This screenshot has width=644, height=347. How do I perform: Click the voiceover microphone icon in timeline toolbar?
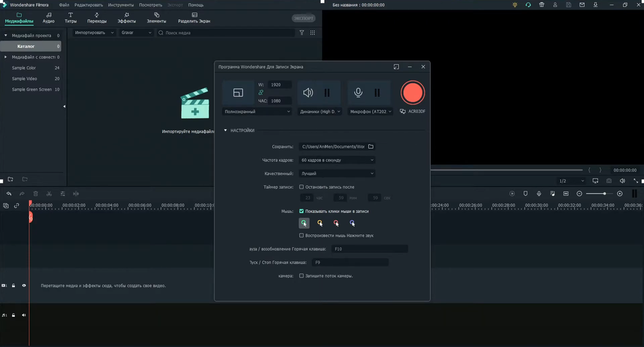(539, 194)
